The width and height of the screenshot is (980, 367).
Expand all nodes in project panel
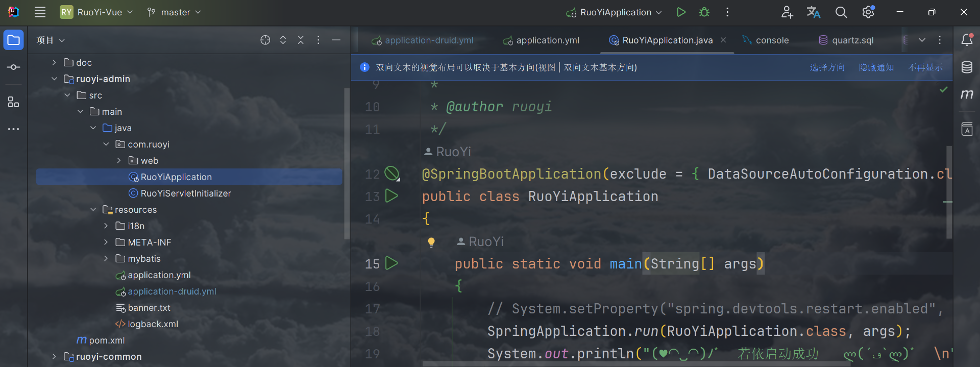click(x=283, y=40)
